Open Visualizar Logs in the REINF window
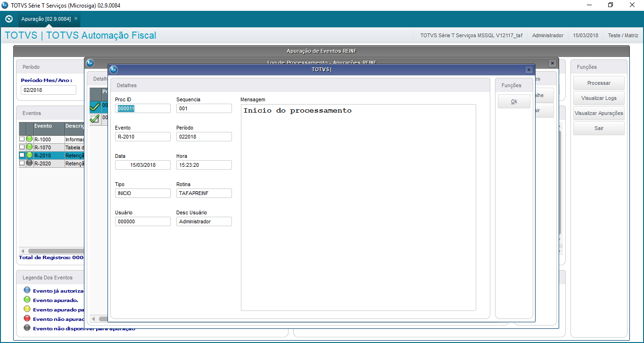 point(599,98)
